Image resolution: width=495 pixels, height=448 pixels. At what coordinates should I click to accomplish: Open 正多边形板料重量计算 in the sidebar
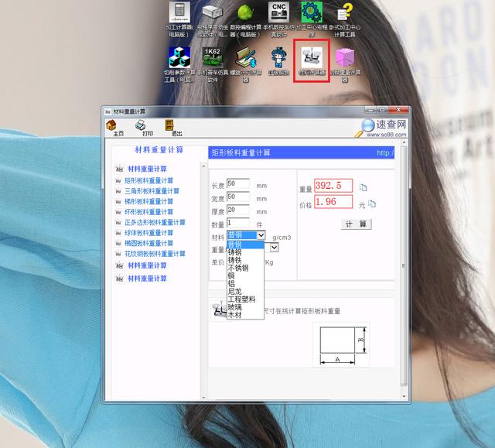click(155, 222)
